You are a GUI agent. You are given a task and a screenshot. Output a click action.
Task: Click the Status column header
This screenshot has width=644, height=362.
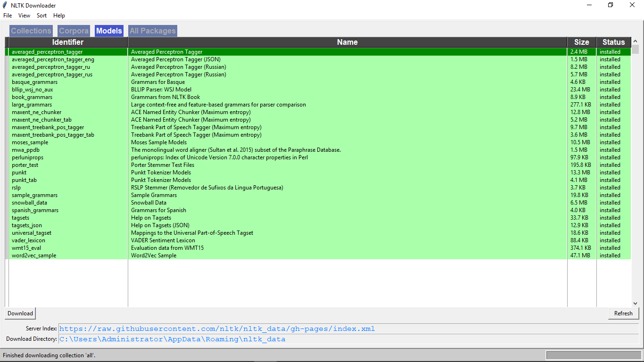click(613, 42)
